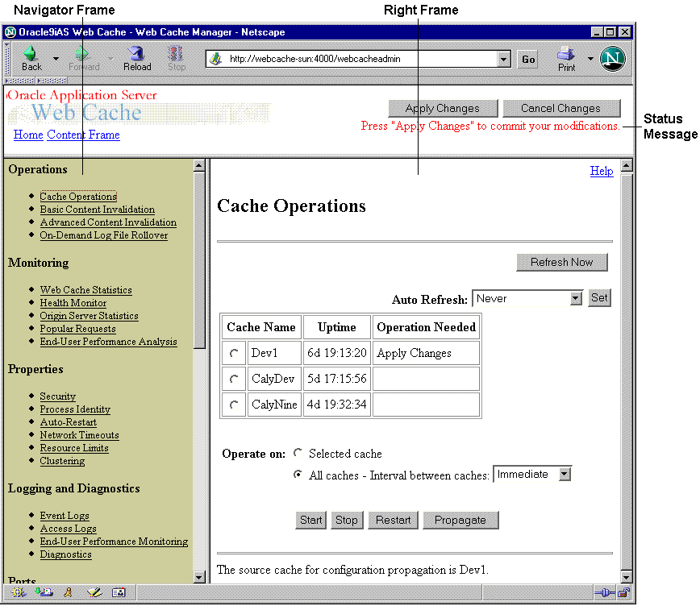Click the Set button for Auto Refresh
The height and width of the screenshot is (606, 700).
coord(599,297)
